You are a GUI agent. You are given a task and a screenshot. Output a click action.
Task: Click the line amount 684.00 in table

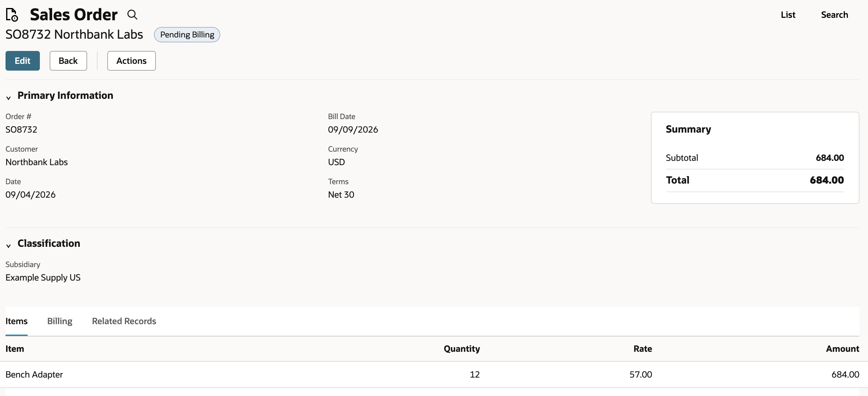click(845, 375)
